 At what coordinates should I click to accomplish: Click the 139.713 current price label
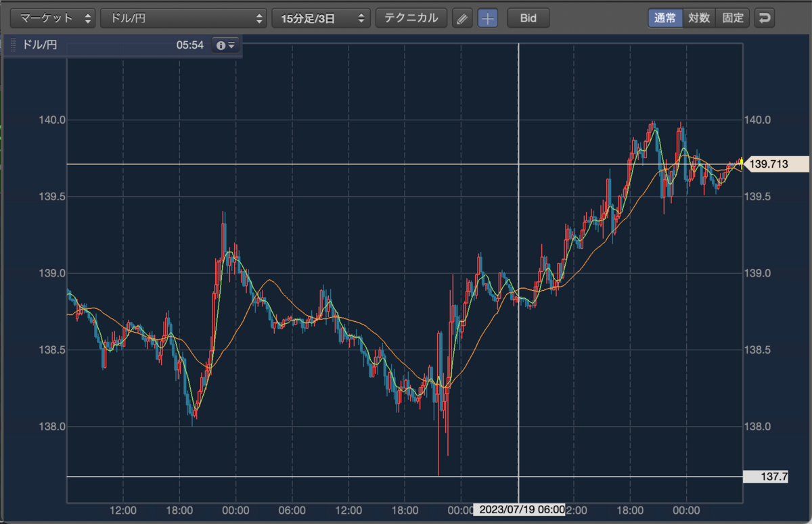tap(775, 164)
